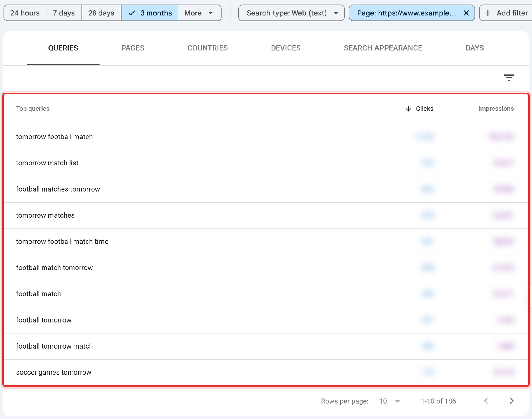Select the 24 hours date range

(25, 13)
